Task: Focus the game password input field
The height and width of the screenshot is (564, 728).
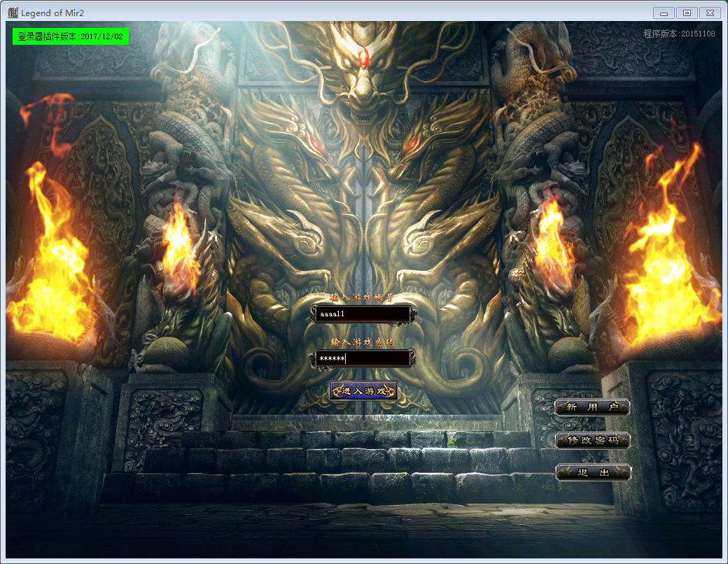Action: [x=363, y=358]
